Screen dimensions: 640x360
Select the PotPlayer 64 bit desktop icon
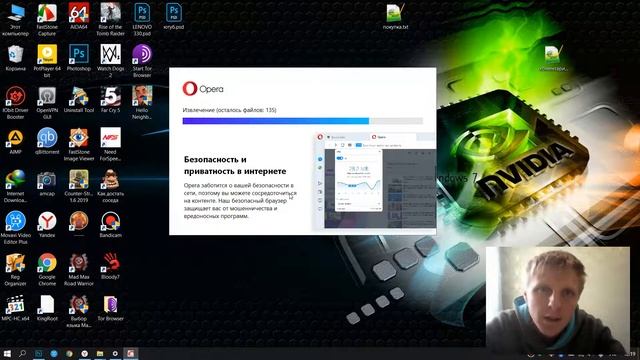47,61
